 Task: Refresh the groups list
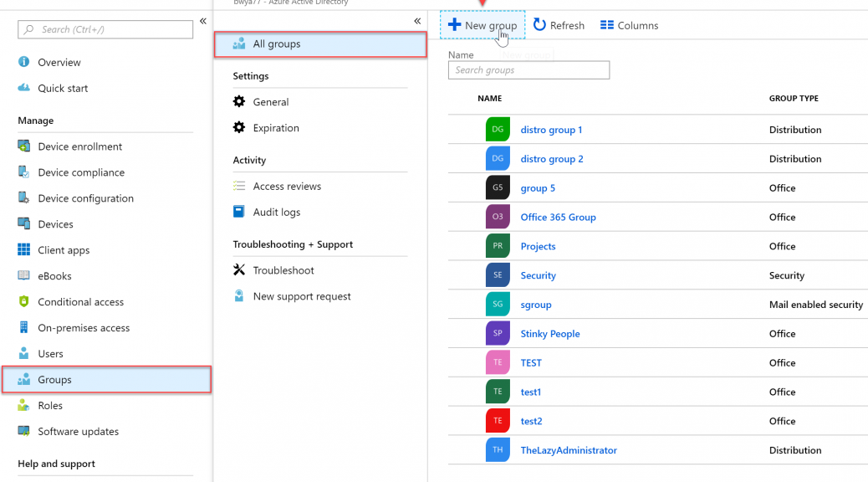559,25
